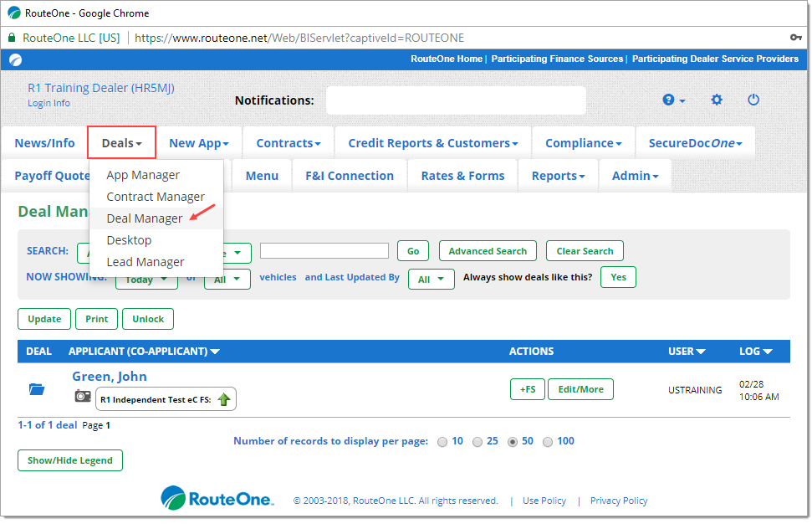Viewport: 812px width, 529px height.
Task: Expand Credit Reports & Customers dropdown
Action: tap(433, 143)
